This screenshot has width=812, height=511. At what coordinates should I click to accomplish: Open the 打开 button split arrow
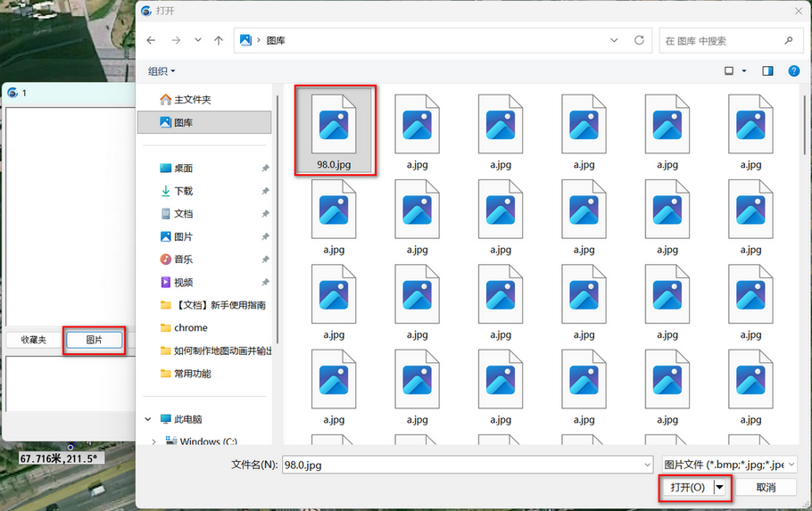[x=720, y=487]
